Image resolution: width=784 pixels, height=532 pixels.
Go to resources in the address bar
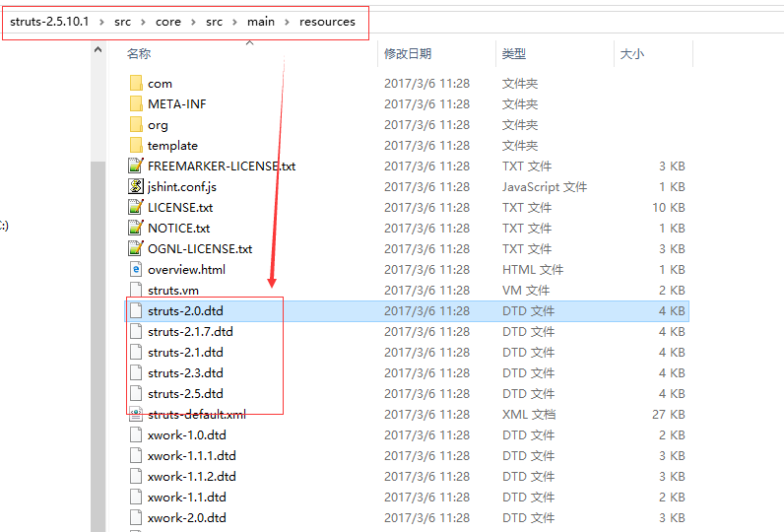coord(328,22)
